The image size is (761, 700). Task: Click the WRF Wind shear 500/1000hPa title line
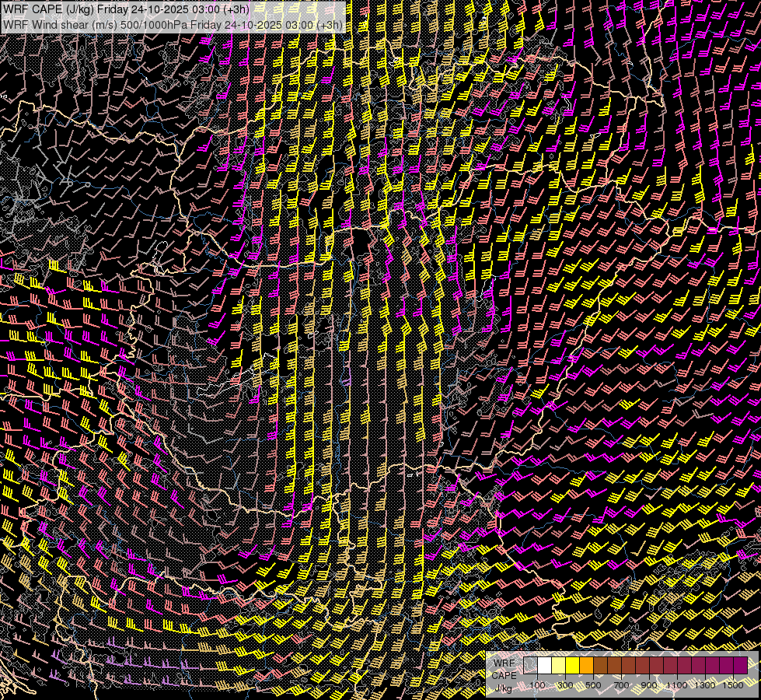click(x=173, y=25)
